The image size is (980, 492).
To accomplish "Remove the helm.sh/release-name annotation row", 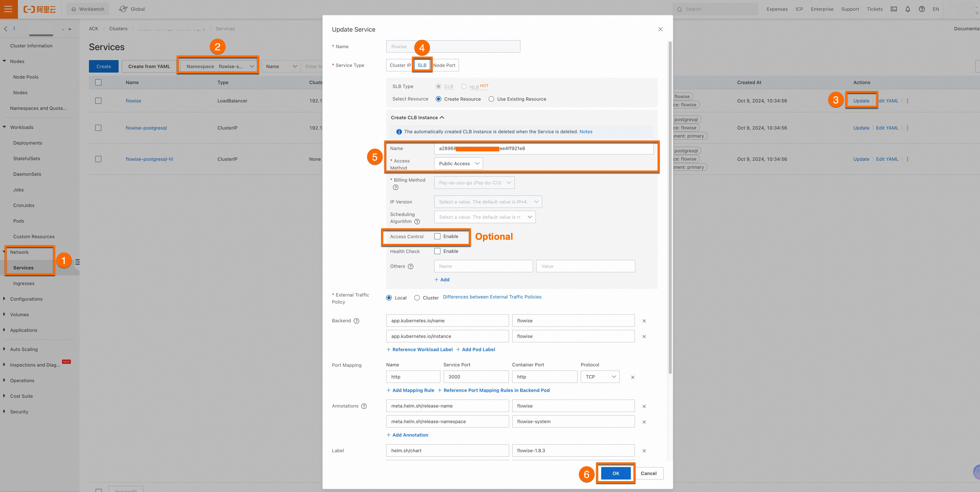I will pyautogui.click(x=644, y=406).
